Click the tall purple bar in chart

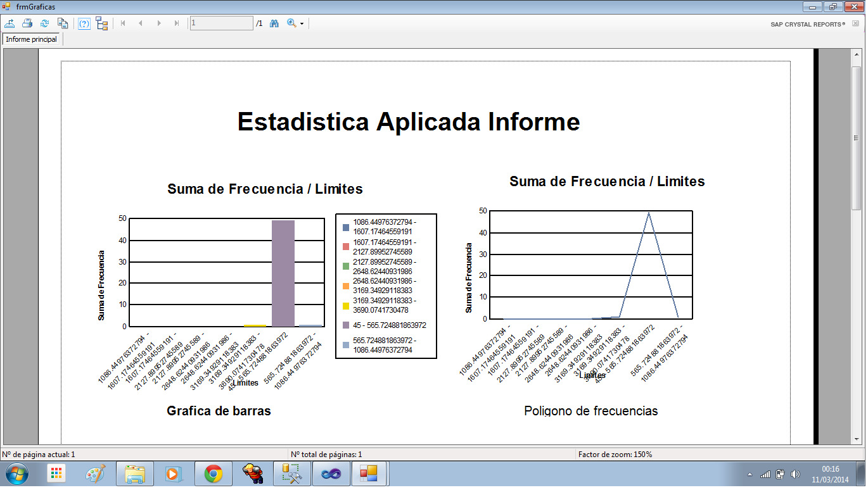(283, 273)
